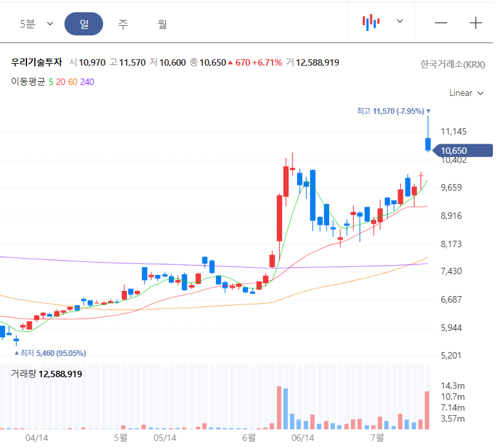Click the 10.7m volume axis label
500x448 pixels.
[x=453, y=397]
